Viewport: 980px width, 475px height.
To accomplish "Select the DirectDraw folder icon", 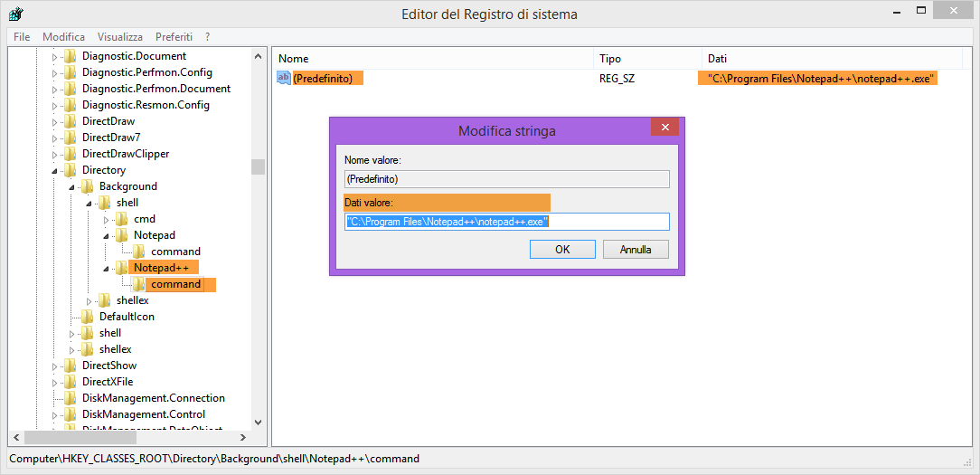I will tap(70, 121).
